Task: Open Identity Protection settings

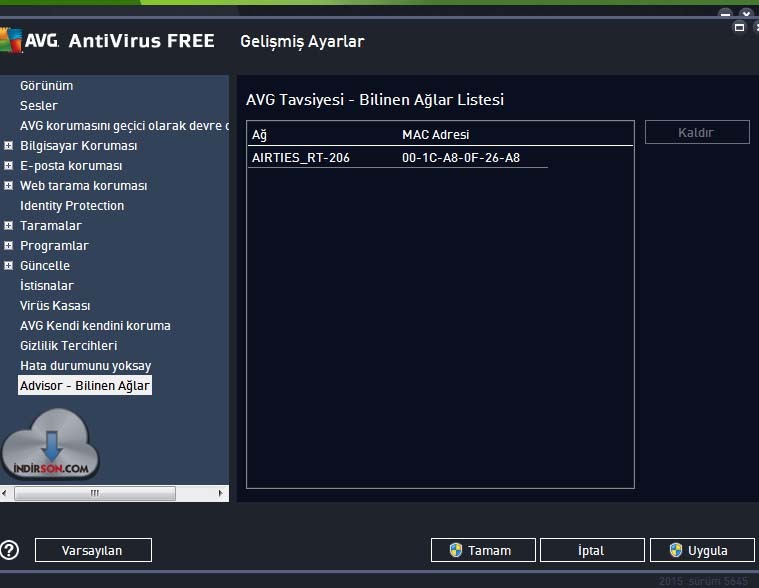Action: click(x=72, y=206)
